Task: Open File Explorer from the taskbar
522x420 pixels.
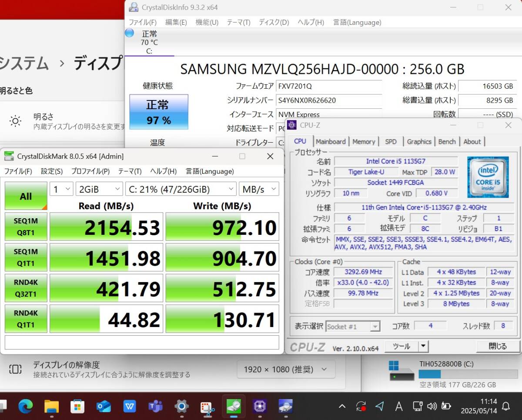Action: coord(52,407)
